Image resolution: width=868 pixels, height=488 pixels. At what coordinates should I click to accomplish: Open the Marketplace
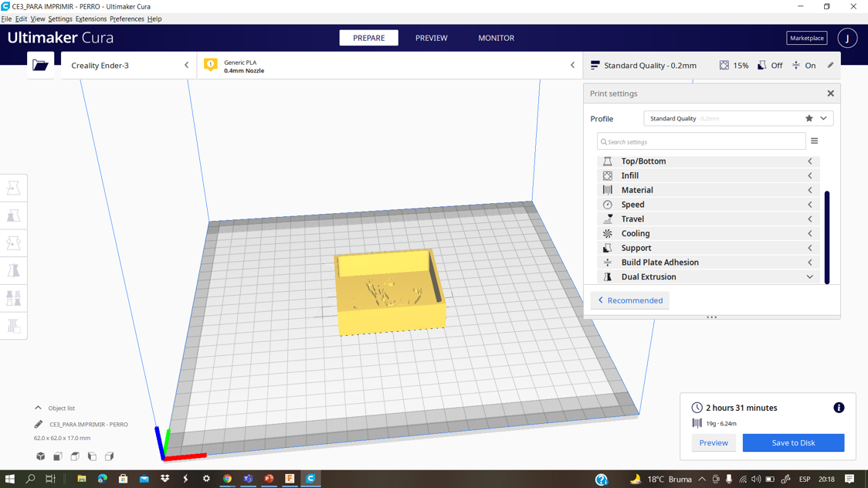point(806,38)
